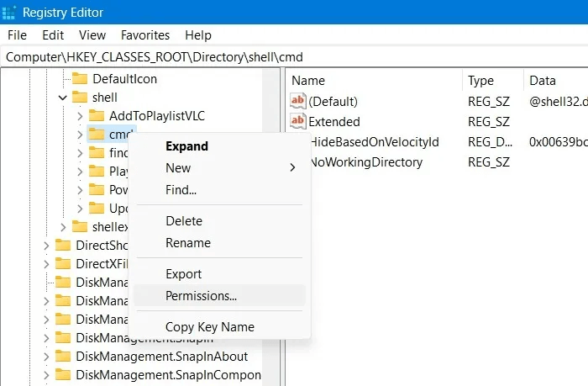Select the AddToPlaylistVLC key label
Image resolution: width=588 pixels, height=386 pixels.
(x=157, y=116)
